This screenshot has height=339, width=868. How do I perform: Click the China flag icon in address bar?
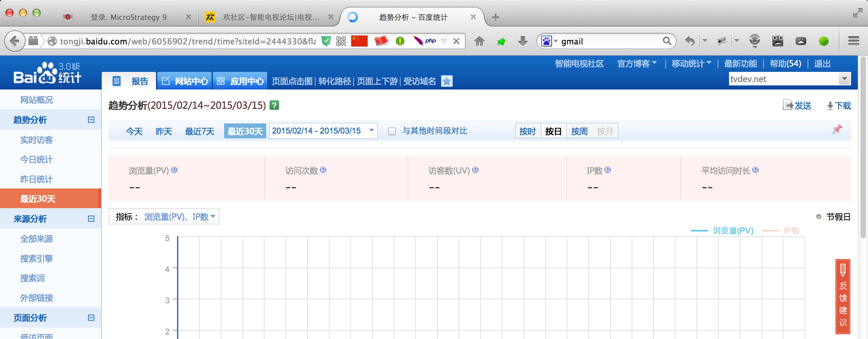(359, 41)
